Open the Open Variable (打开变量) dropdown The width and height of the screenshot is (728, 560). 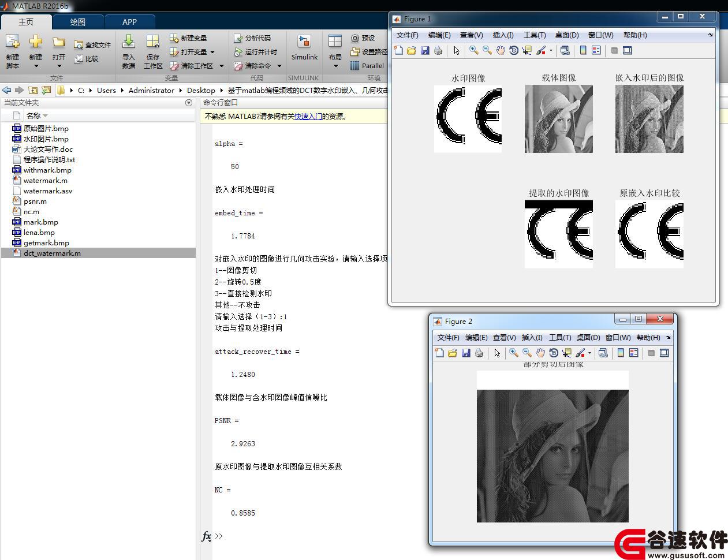point(212,52)
